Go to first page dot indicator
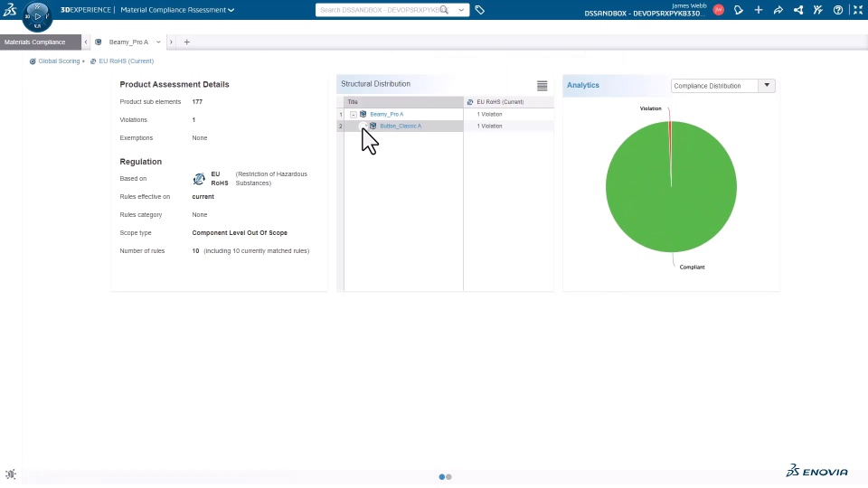868x488 pixels. coord(442,477)
